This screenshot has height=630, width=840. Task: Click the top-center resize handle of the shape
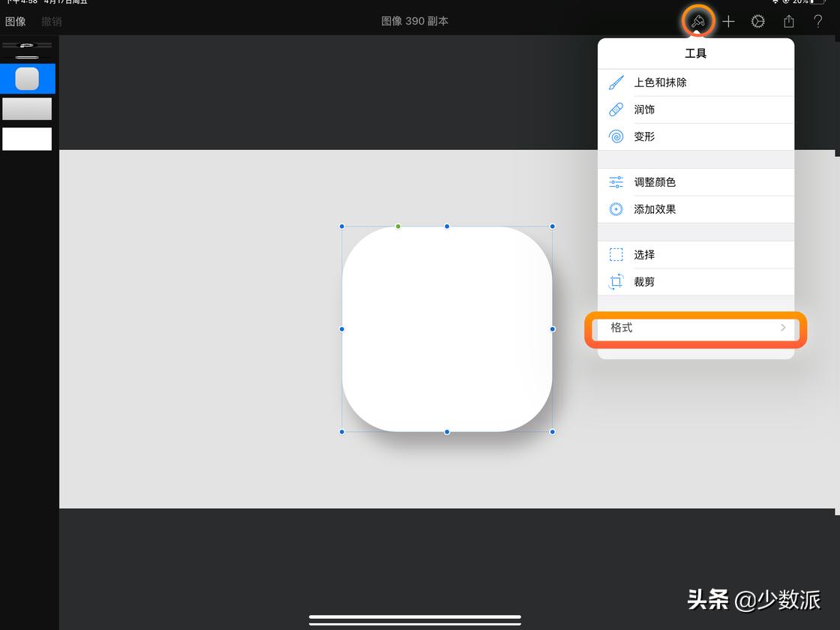[447, 226]
